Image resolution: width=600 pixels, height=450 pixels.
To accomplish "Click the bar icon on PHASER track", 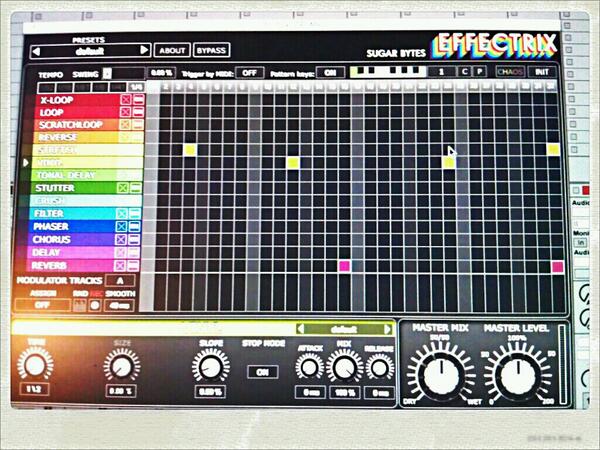I will tap(134, 227).
